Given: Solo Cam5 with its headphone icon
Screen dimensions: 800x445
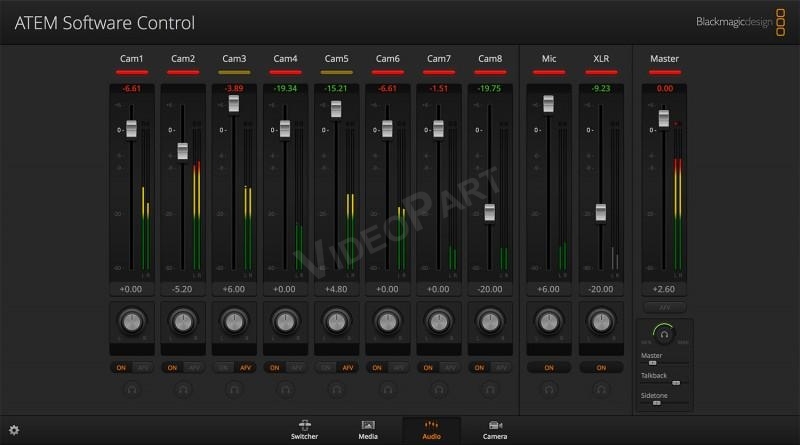Looking at the screenshot, I should 337,390.
